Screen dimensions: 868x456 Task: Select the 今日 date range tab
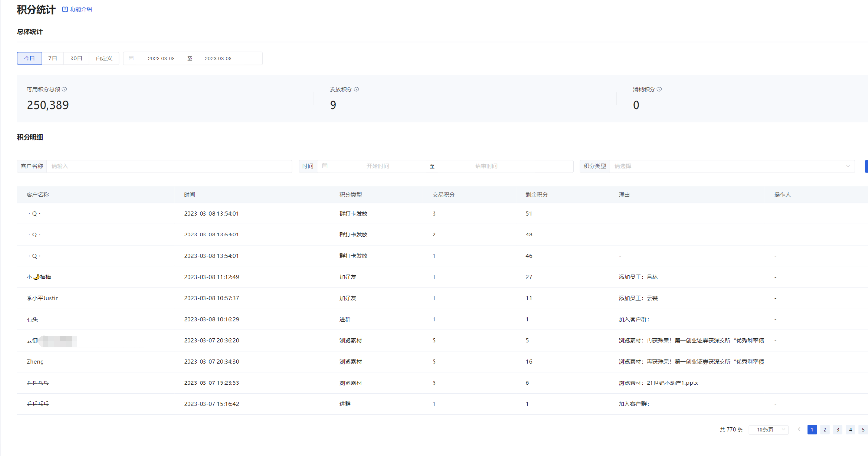coord(29,59)
